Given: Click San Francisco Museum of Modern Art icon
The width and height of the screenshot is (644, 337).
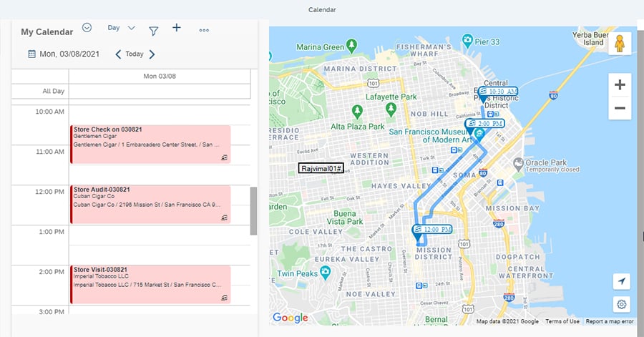Looking at the screenshot, I should (x=479, y=134).
